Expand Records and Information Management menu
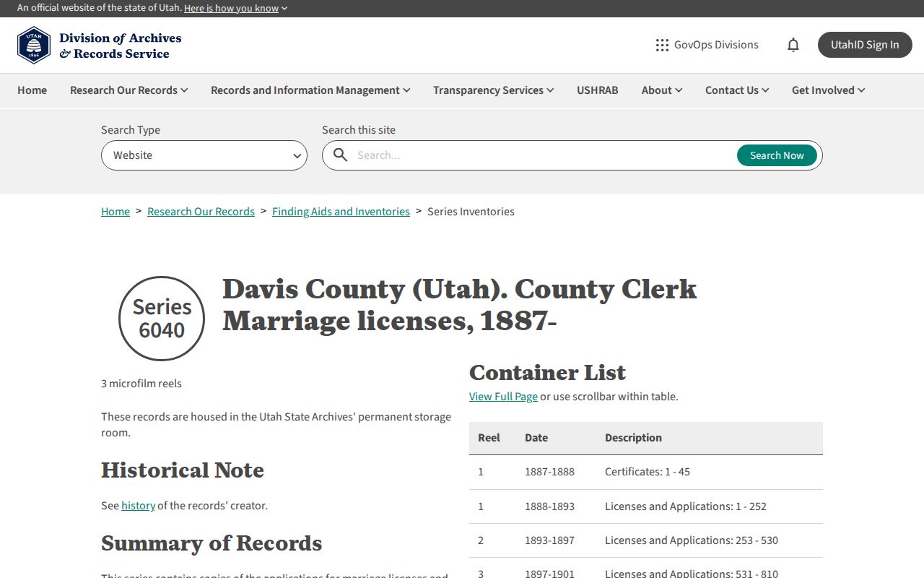The image size is (924, 578). pos(310,90)
